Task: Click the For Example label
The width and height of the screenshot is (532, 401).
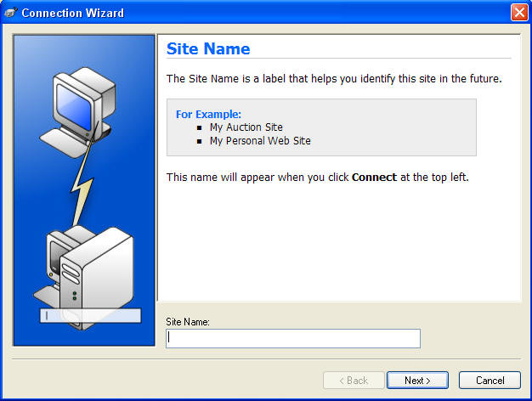Action: pos(208,114)
